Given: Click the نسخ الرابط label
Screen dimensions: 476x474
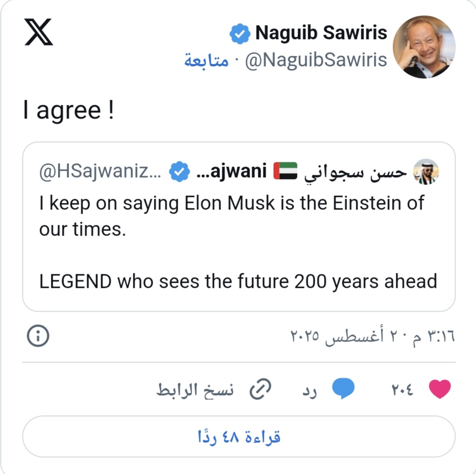Looking at the screenshot, I should pos(195,390).
